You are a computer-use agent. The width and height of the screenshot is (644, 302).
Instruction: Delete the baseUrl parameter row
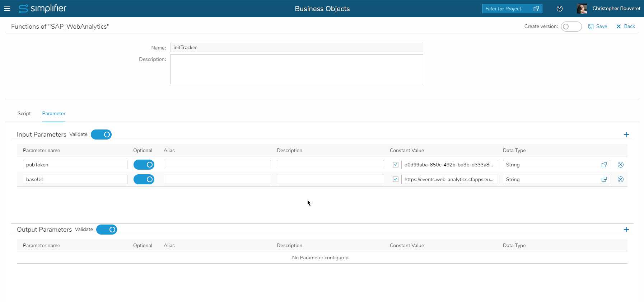tap(621, 179)
